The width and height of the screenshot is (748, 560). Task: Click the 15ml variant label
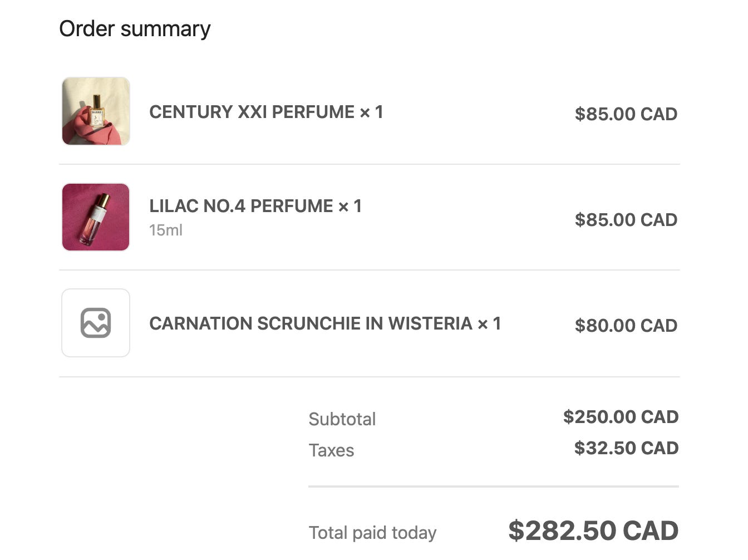click(x=166, y=230)
